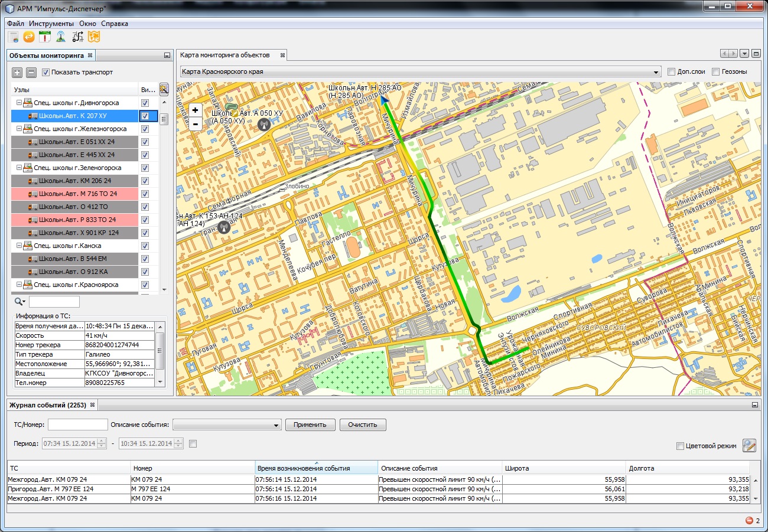
Task: Close the Карта мониторинга объектов tab
Action: click(x=282, y=56)
